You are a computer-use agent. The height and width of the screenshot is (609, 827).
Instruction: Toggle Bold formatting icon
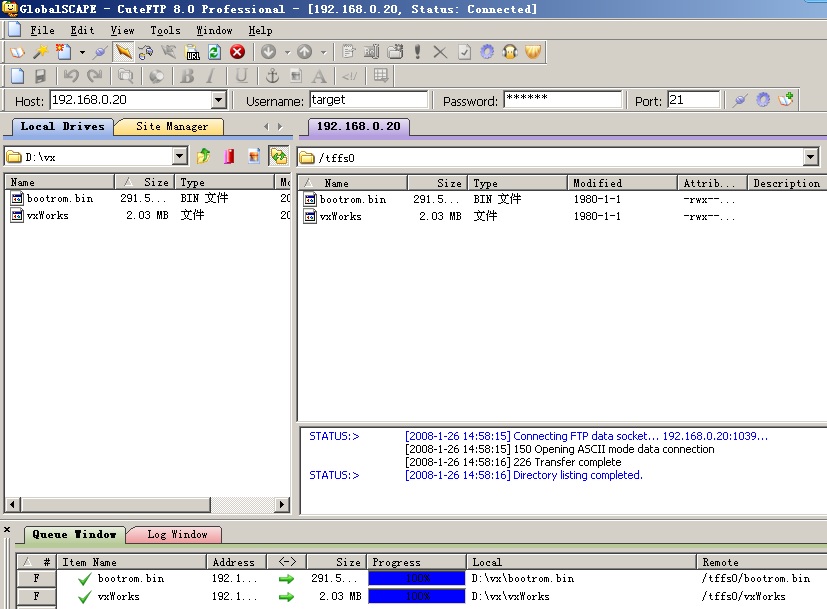(187, 76)
